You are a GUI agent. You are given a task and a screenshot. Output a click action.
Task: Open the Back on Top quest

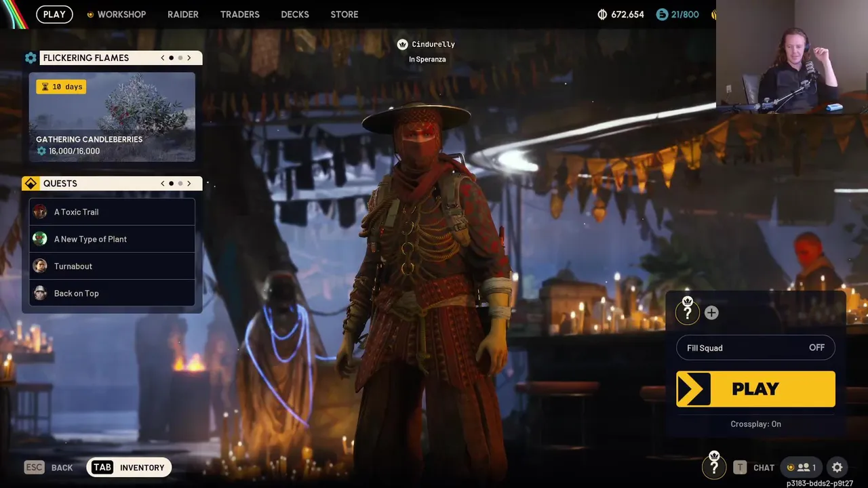tap(112, 293)
